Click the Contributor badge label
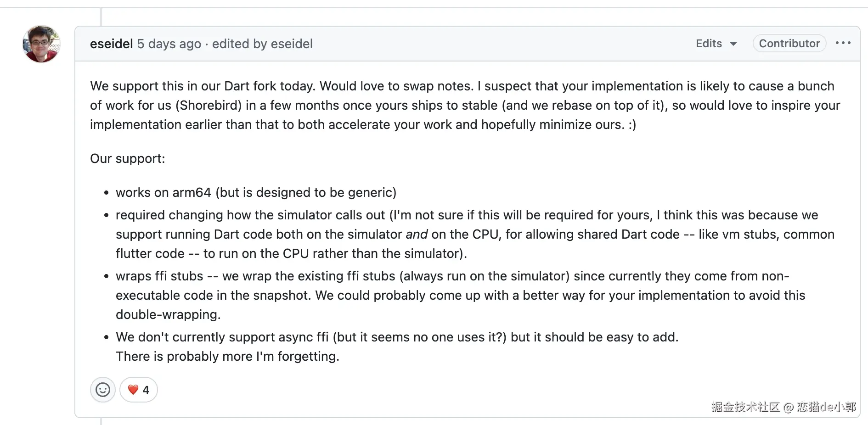 pyautogui.click(x=789, y=44)
